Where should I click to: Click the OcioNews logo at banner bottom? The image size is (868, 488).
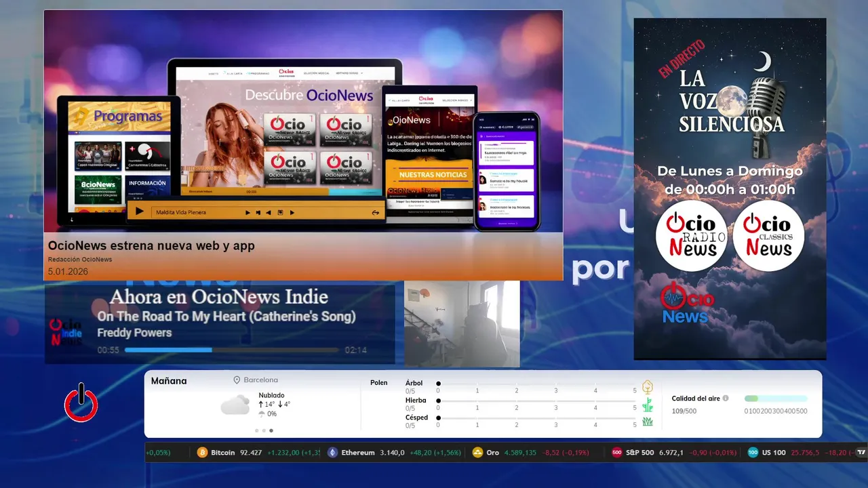point(687,303)
